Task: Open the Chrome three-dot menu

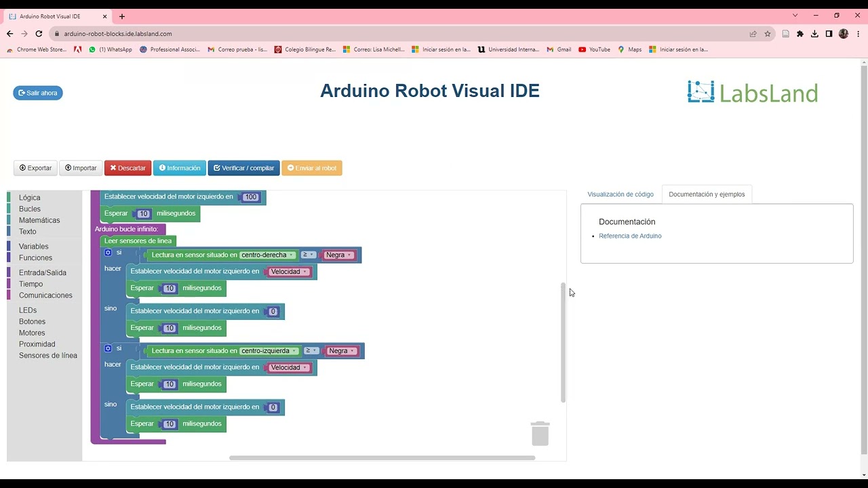Action: [x=859, y=33]
